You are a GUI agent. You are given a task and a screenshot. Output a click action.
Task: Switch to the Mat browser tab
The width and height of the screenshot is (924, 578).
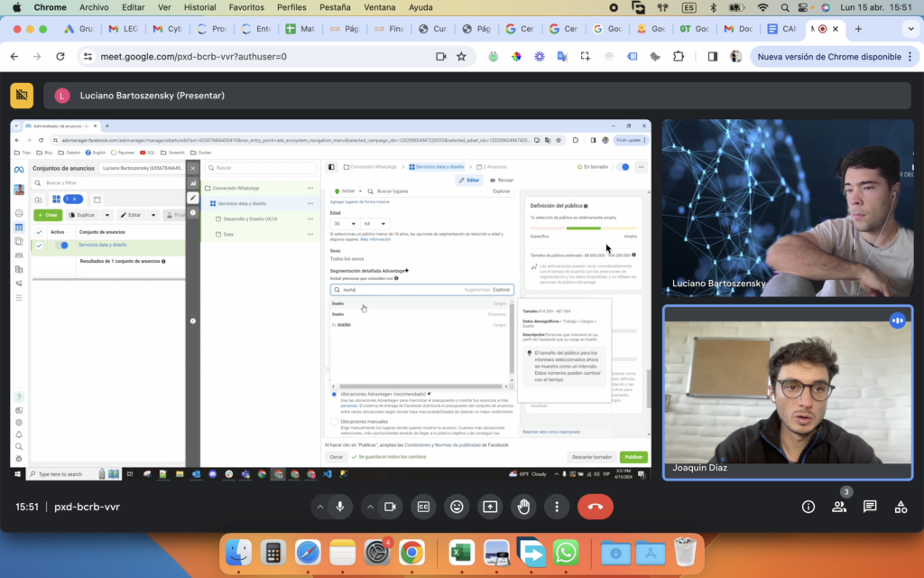(x=300, y=29)
